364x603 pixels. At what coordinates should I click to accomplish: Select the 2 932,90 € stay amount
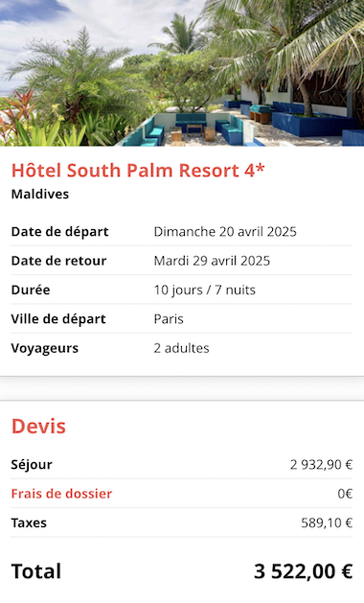[321, 465]
